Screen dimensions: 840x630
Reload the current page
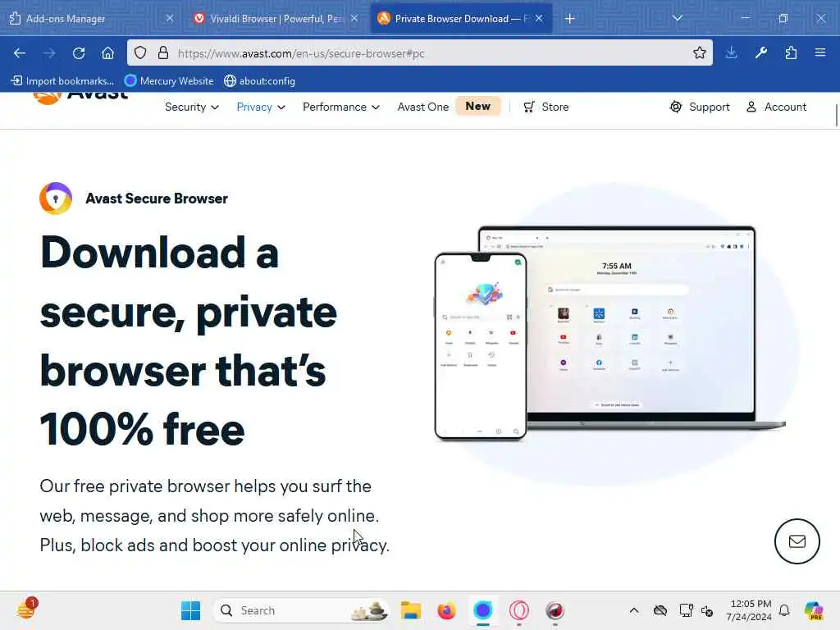79,53
